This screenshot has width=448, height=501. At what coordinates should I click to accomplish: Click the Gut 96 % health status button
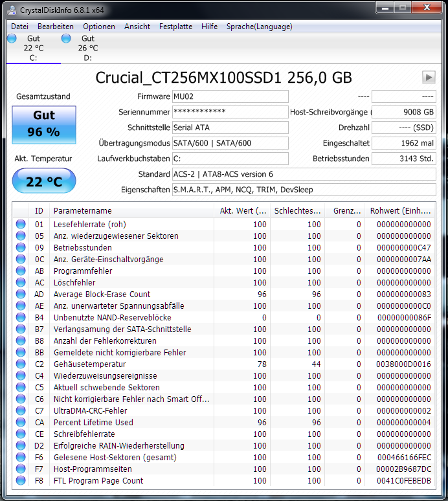point(44,125)
